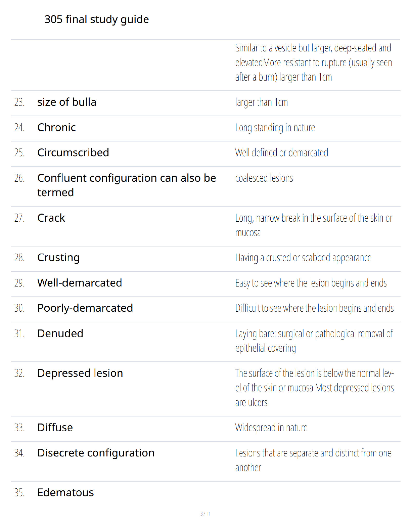Select the 'Diffuse' term
This screenshot has width=411, height=532.
pyautogui.click(x=55, y=428)
